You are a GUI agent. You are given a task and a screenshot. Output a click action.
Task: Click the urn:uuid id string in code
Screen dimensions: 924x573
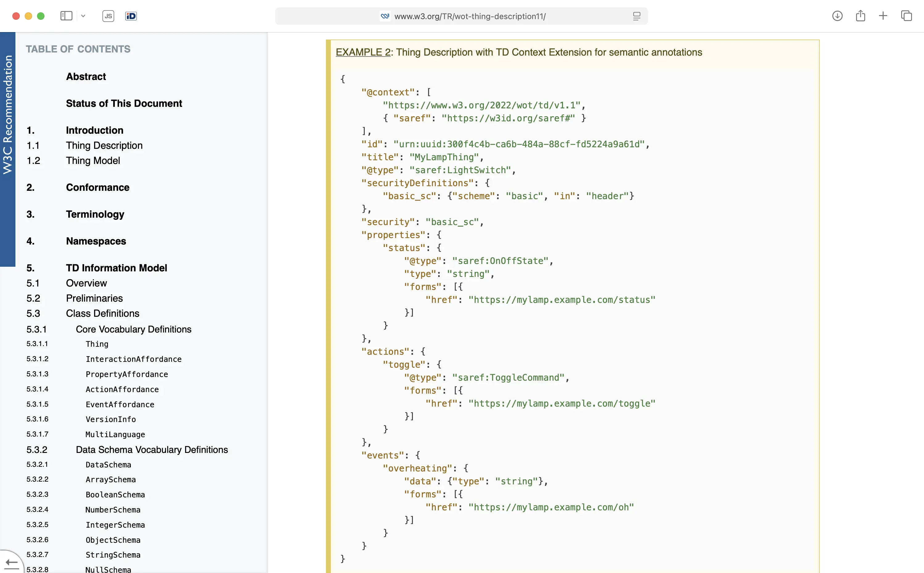(519, 144)
